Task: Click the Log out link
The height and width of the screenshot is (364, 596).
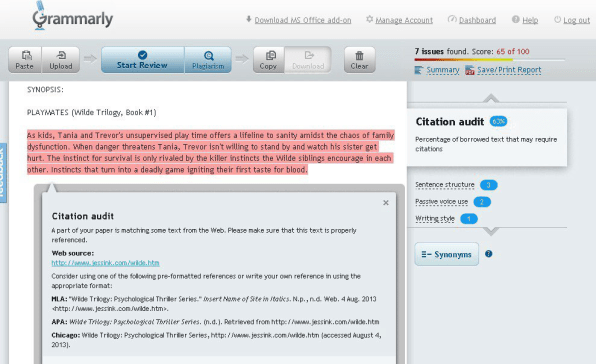Action: coord(576,20)
